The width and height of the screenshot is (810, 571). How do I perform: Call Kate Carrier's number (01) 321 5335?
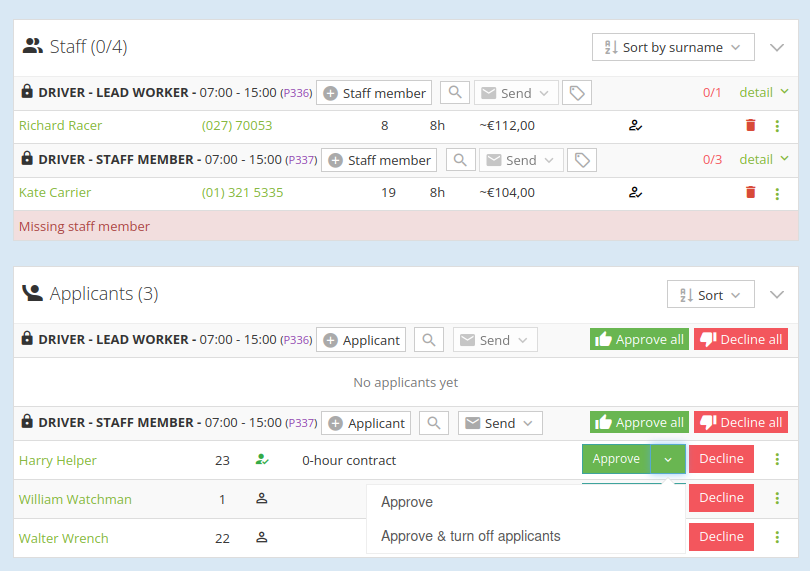point(242,193)
